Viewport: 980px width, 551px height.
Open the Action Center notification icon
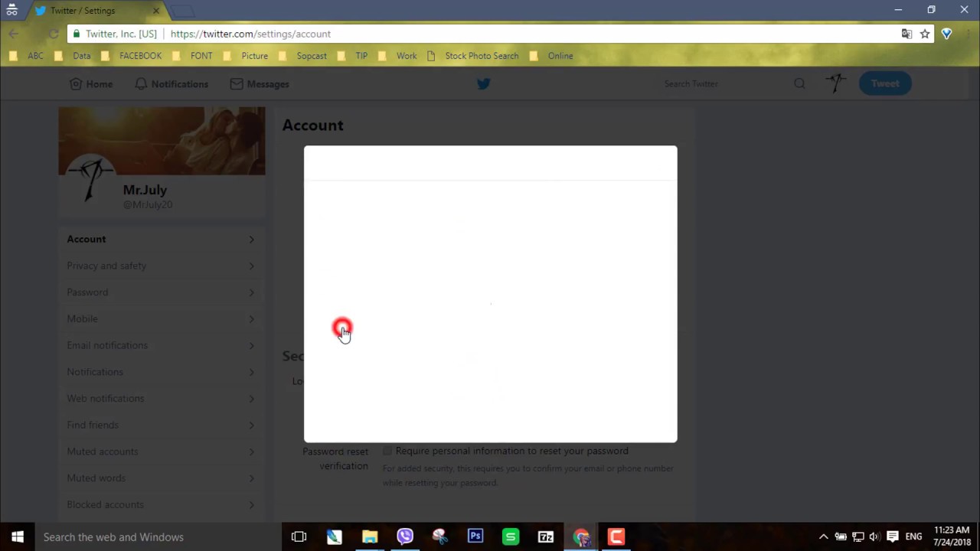pyautogui.click(x=892, y=537)
